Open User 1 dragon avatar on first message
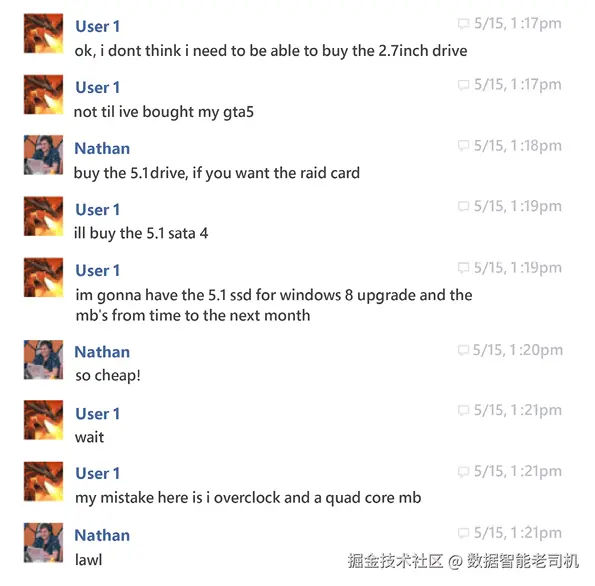The width and height of the screenshot is (595, 586). (43, 33)
